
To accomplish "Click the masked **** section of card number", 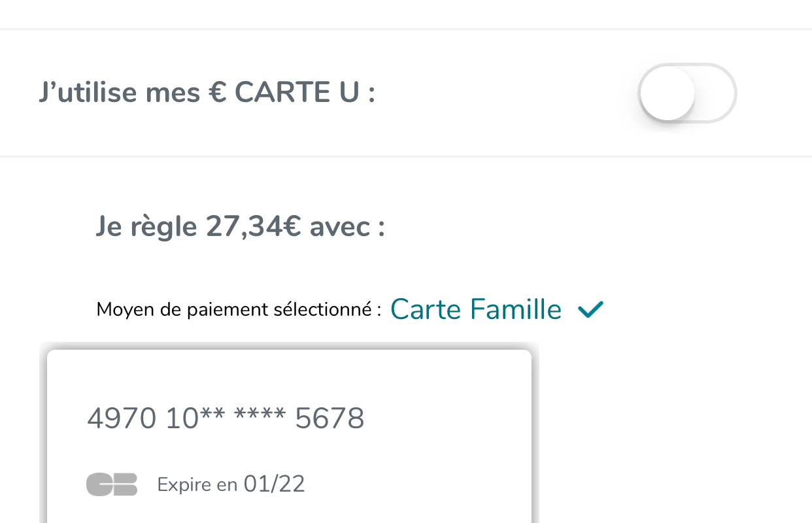I will point(260,414).
